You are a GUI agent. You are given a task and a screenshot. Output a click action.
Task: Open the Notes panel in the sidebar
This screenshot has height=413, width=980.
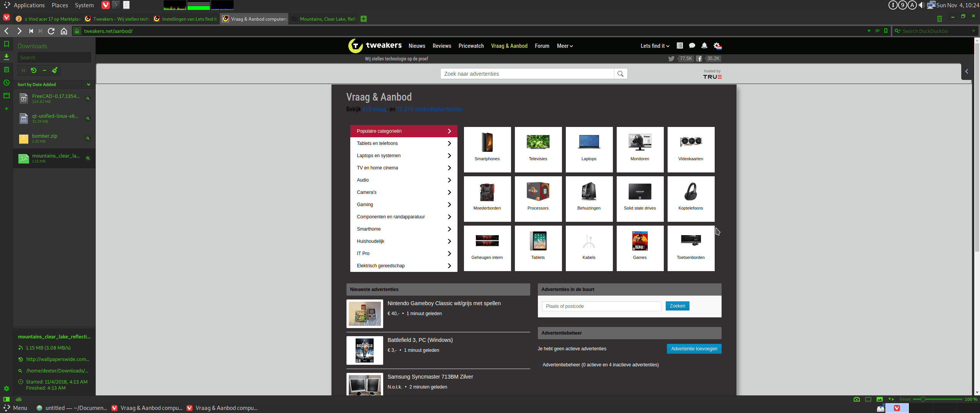click(x=7, y=70)
